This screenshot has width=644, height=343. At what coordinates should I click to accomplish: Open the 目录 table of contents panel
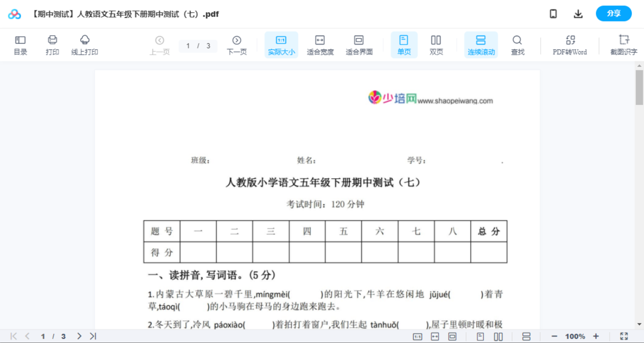(21, 45)
